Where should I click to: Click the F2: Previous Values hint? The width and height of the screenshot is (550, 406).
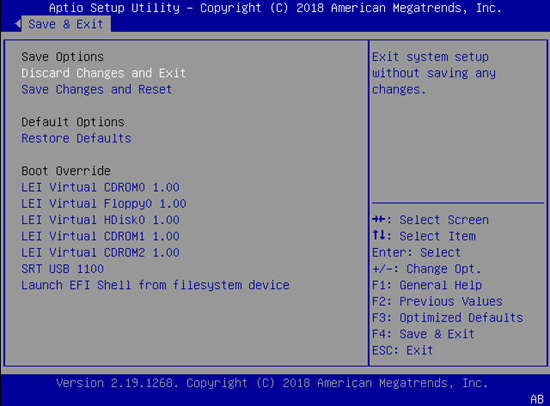(x=437, y=301)
